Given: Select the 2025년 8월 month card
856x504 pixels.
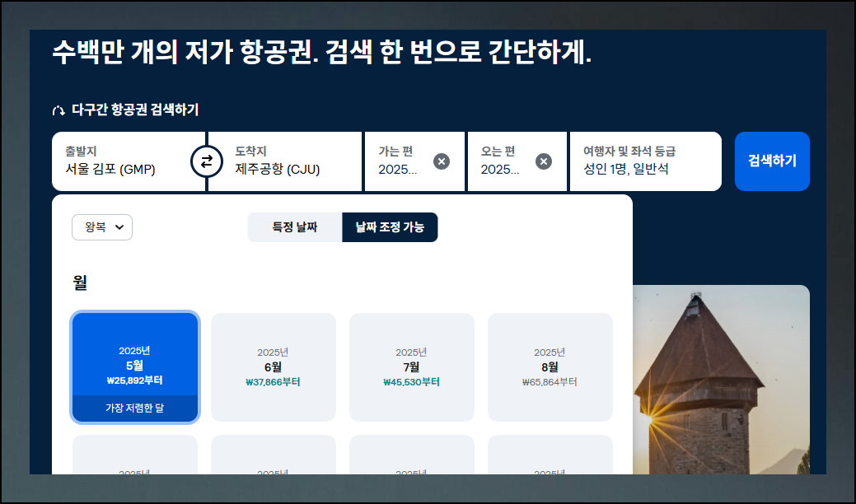Looking at the screenshot, I should click(x=550, y=367).
